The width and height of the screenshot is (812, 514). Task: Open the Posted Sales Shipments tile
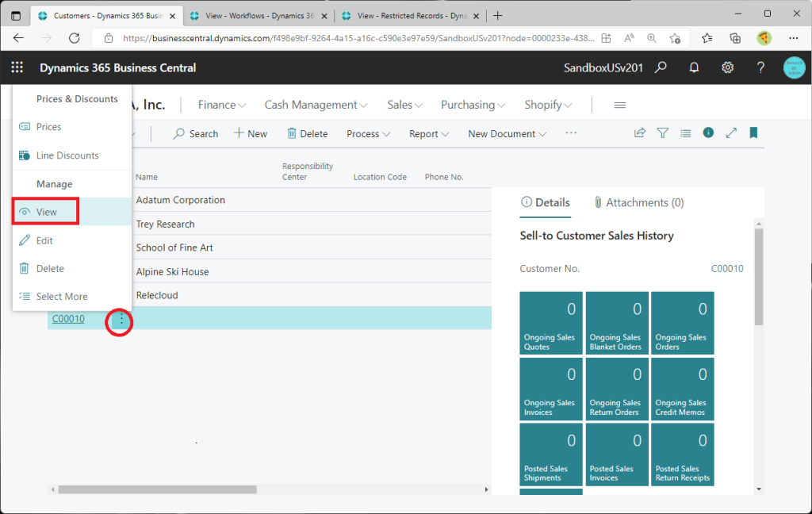tap(551, 455)
